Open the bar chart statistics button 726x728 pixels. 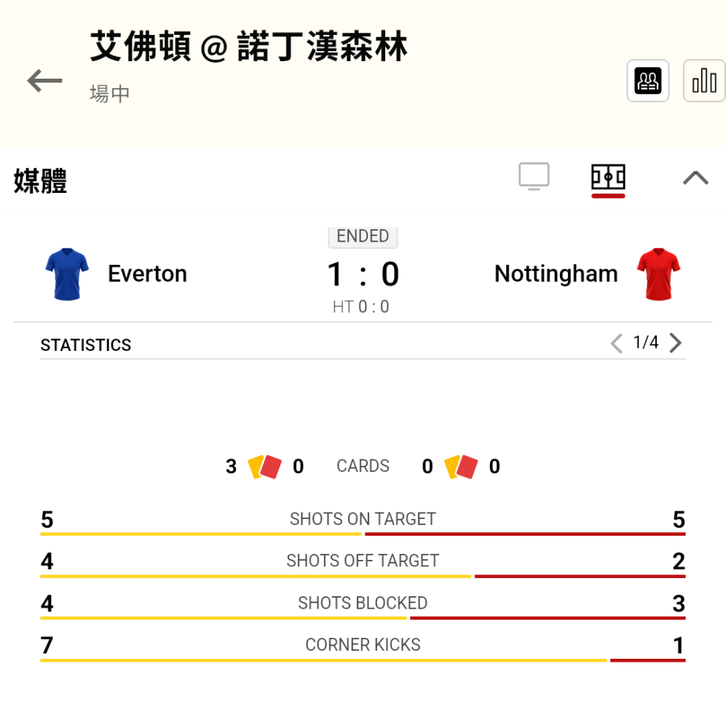(704, 81)
